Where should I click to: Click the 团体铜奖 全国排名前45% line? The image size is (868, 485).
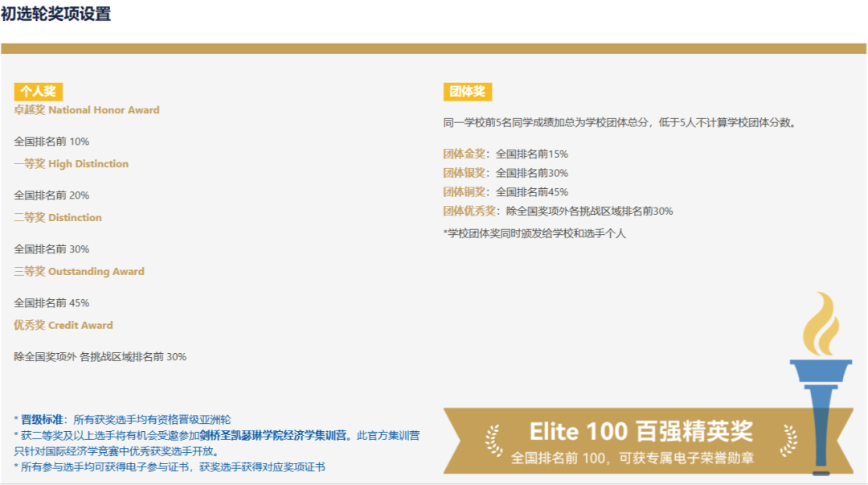tap(506, 191)
